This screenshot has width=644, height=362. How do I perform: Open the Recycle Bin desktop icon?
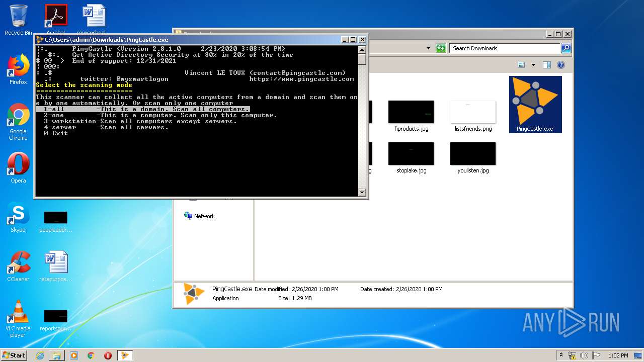[18, 19]
